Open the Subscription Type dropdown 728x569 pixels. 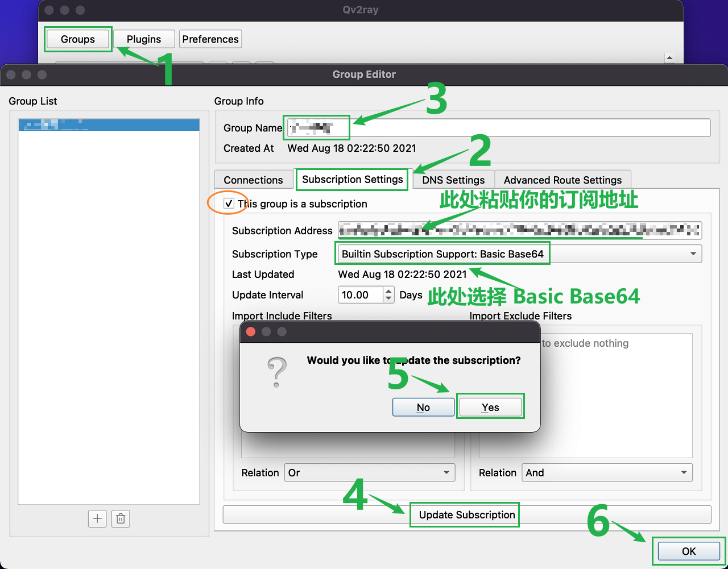[x=519, y=254]
